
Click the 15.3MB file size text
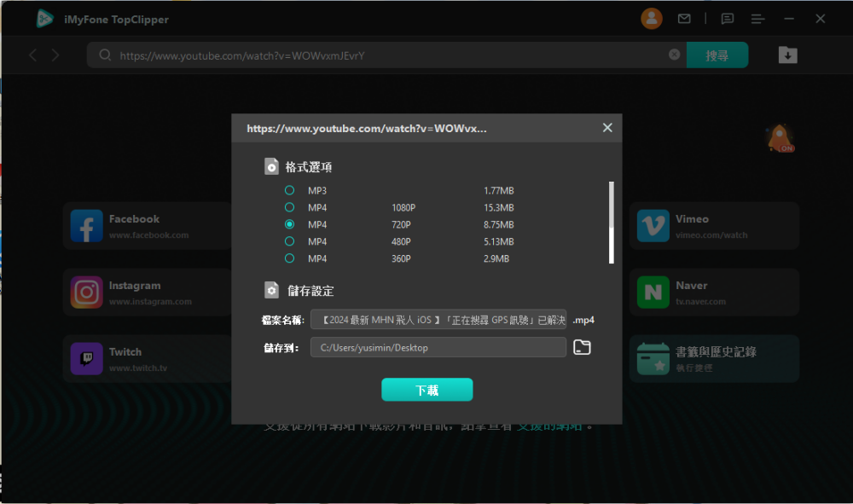[499, 208]
